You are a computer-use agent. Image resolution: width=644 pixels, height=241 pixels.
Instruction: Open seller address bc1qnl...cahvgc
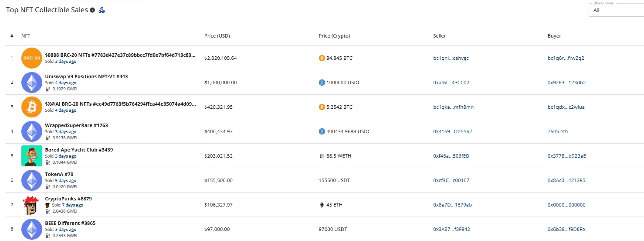451,58
